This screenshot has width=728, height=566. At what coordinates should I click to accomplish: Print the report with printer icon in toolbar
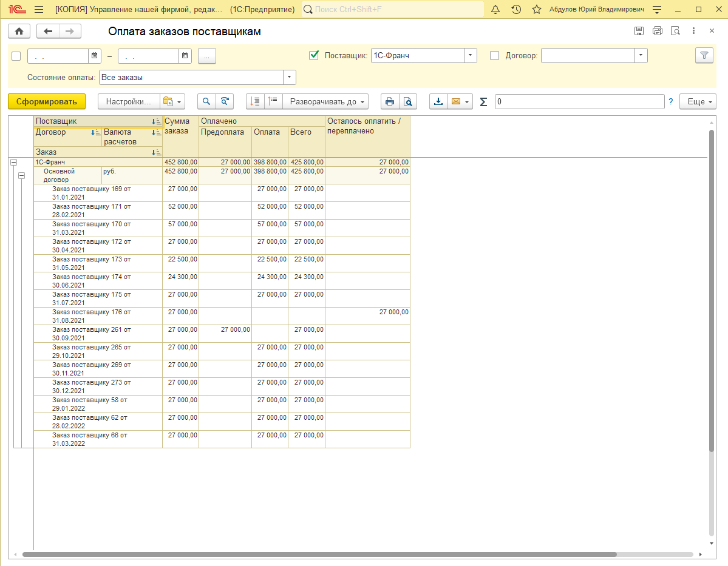(390, 101)
